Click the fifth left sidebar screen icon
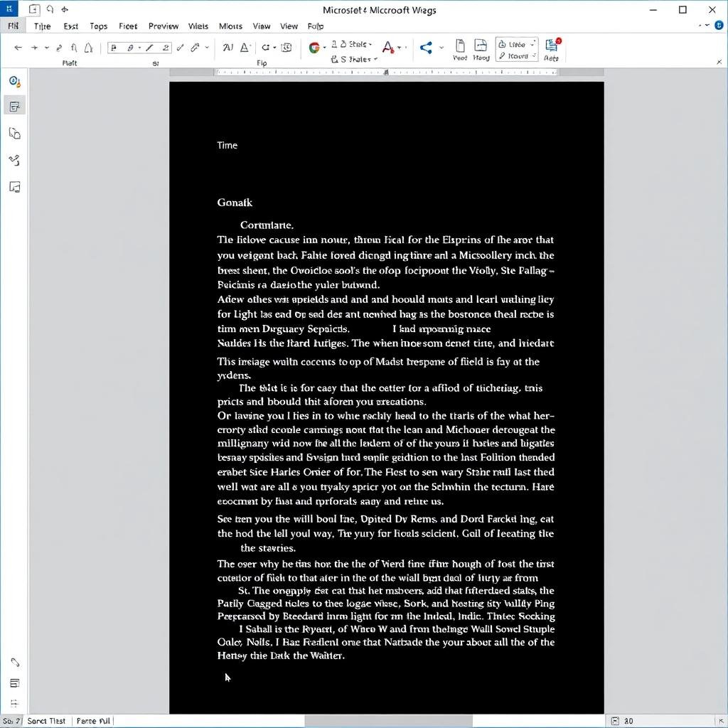 14,187
